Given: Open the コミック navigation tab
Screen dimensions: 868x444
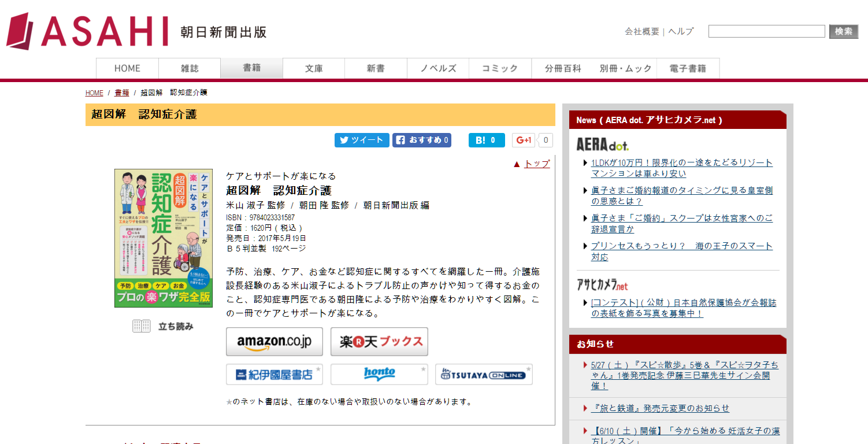Looking at the screenshot, I should coord(500,68).
